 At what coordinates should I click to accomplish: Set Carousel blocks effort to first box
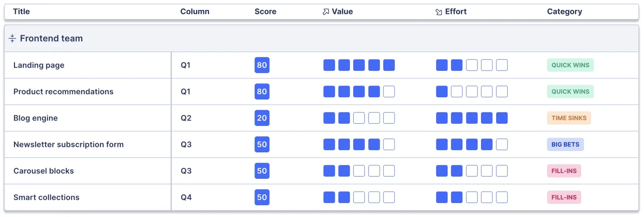tap(442, 171)
